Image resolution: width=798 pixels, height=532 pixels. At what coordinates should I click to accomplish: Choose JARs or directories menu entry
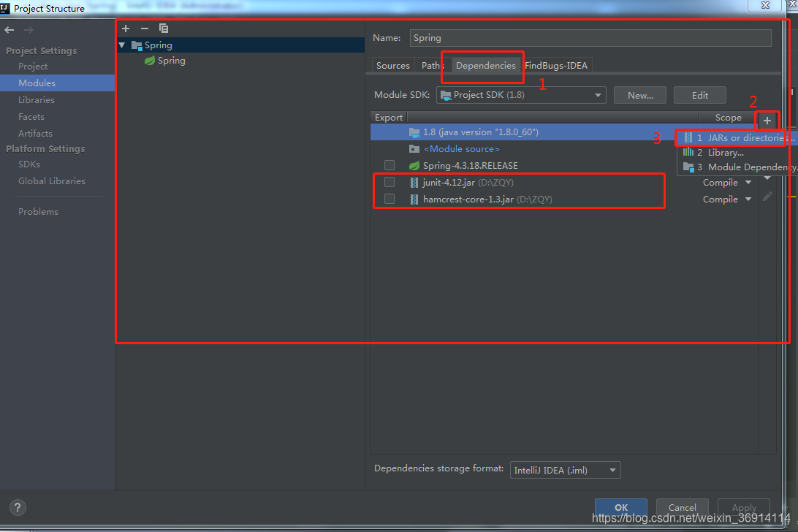click(737, 138)
